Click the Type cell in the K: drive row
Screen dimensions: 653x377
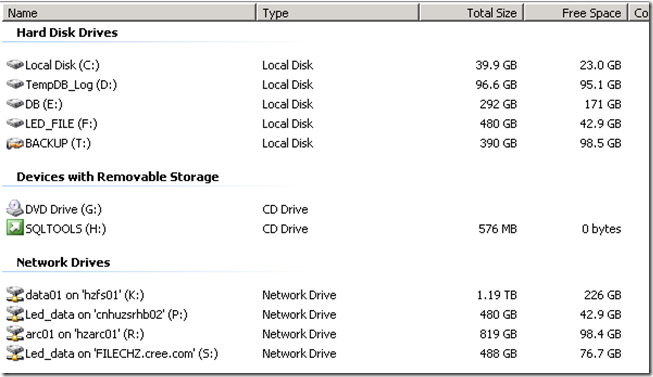click(299, 295)
